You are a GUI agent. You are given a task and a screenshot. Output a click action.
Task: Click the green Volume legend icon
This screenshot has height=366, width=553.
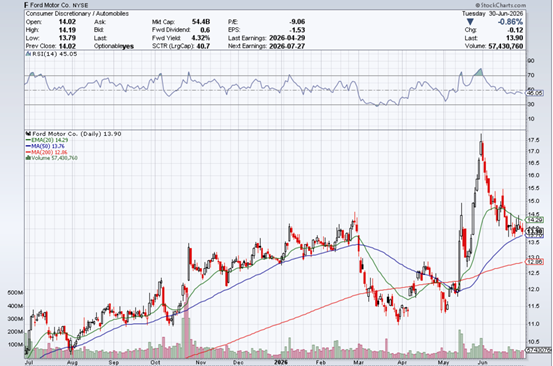coord(28,158)
